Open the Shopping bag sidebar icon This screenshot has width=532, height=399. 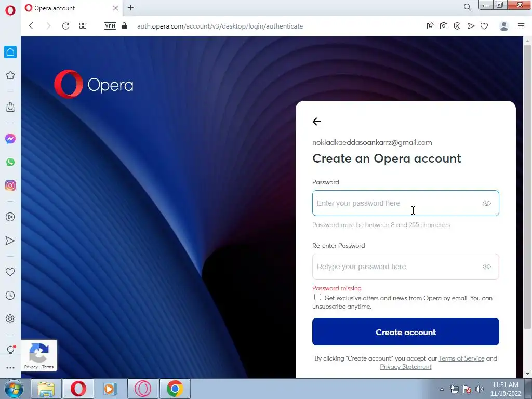10,107
